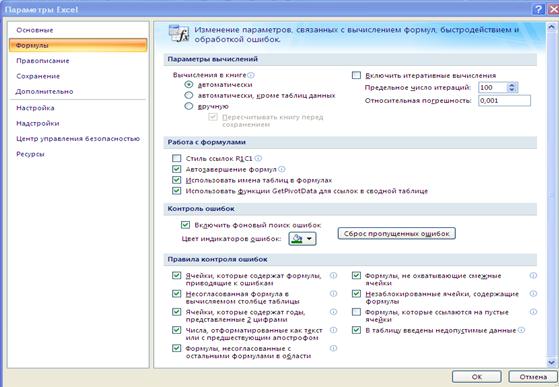Image resolution: width=559 pixels, height=387 pixels.
Task: Enable Стиль ссылок R1C1 checkbox
Action: [x=176, y=158]
